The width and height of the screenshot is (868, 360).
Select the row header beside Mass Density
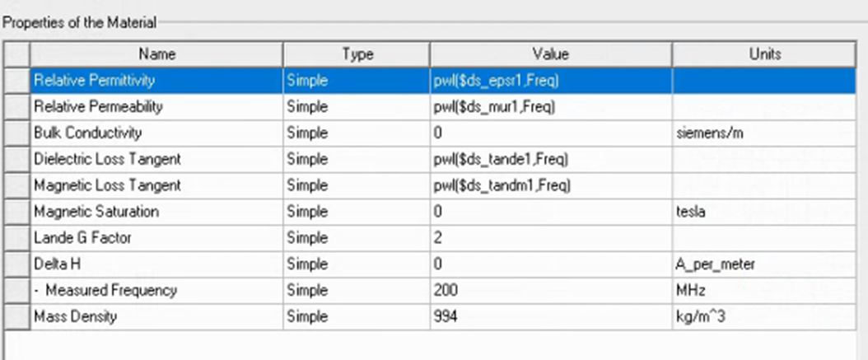(16, 316)
